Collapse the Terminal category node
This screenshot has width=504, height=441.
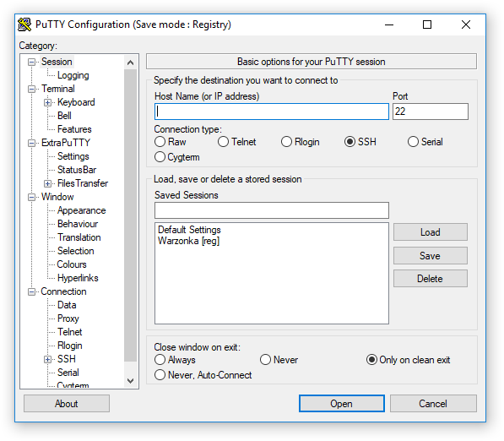[31, 89]
